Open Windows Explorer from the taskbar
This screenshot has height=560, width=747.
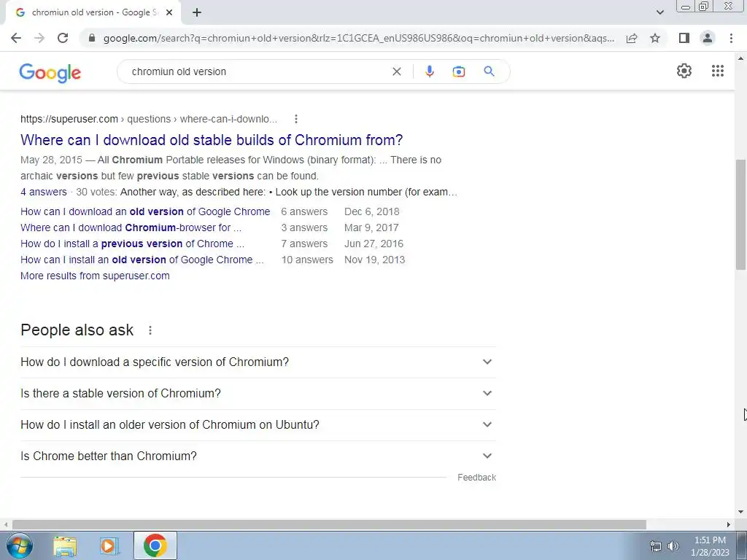pos(65,545)
